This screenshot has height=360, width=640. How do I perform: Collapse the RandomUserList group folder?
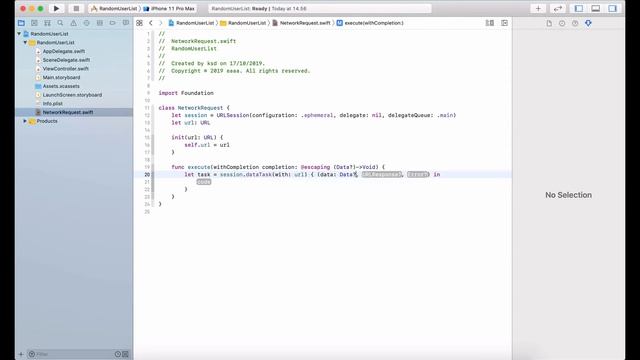pos(25,42)
